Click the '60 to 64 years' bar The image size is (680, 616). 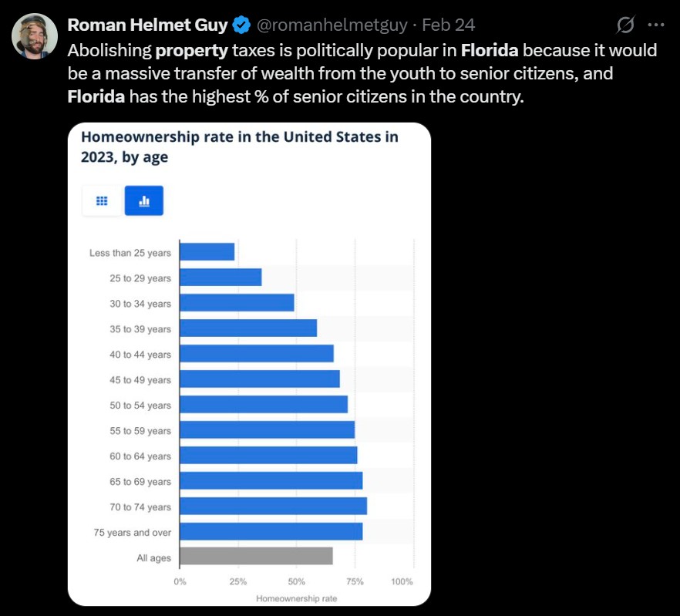coord(268,456)
